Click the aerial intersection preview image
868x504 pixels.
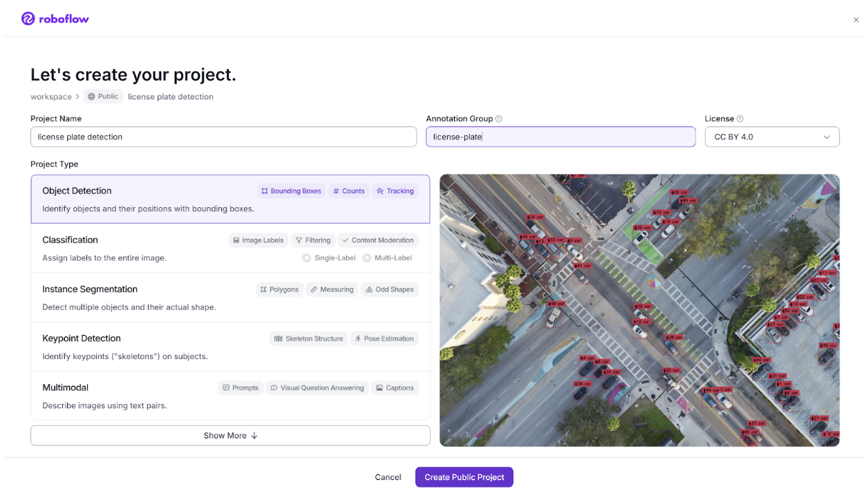pyautogui.click(x=639, y=310)
